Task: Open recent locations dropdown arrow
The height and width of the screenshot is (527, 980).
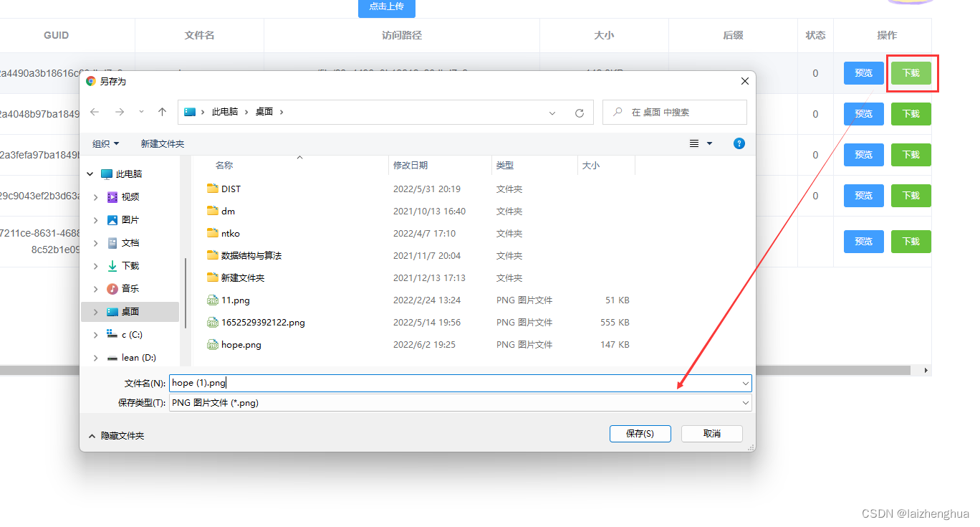Action: point(141,113)
